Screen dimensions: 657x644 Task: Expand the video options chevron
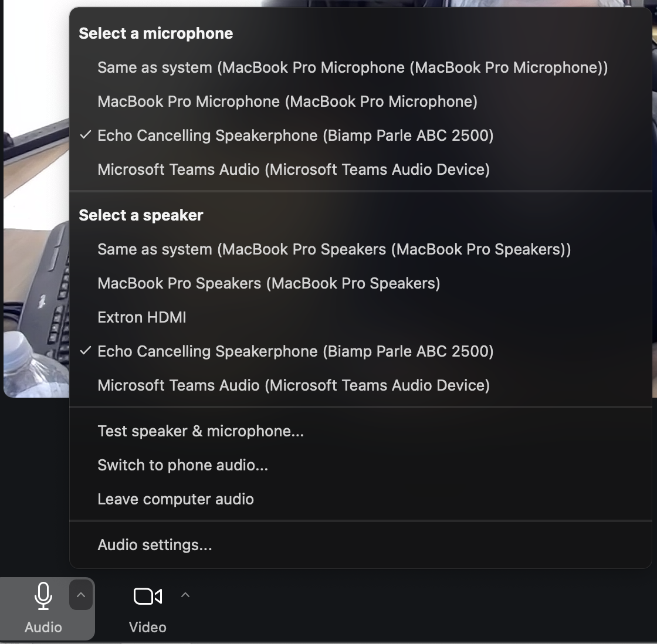185,595
